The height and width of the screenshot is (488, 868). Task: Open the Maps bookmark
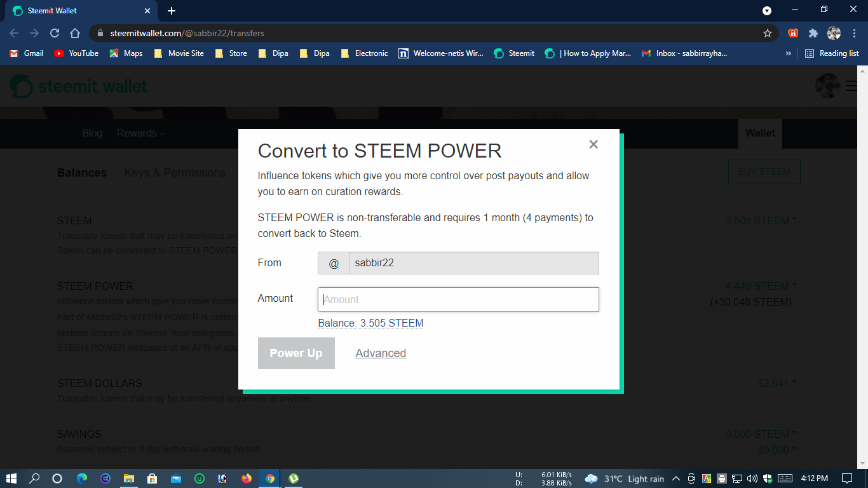(126, 53)
